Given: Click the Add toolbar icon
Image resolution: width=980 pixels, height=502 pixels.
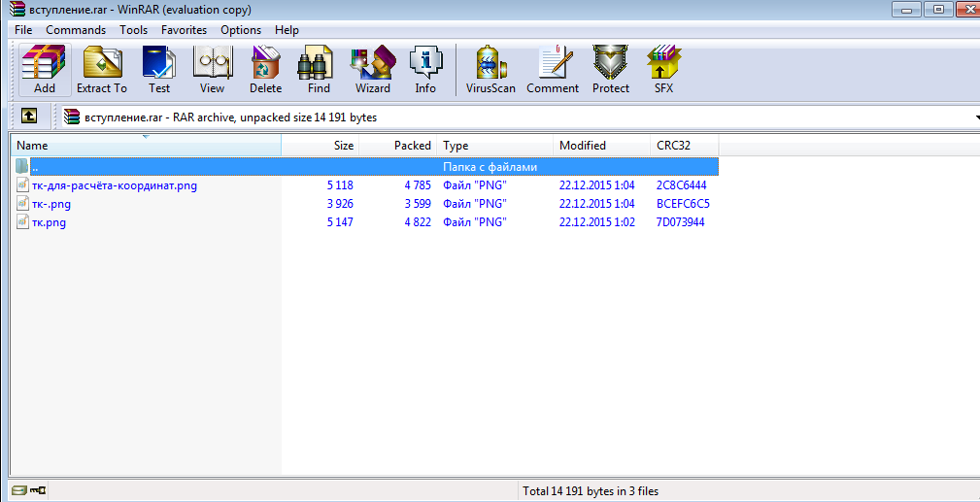Looking at the screenshot, I should click(45, 69).
